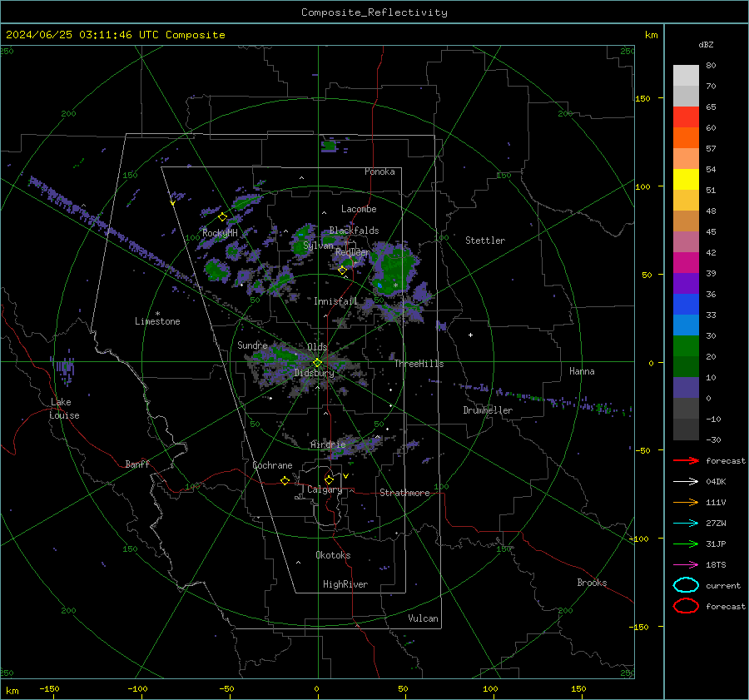Select the light gray swatch beside 80 dBZ

686,75
